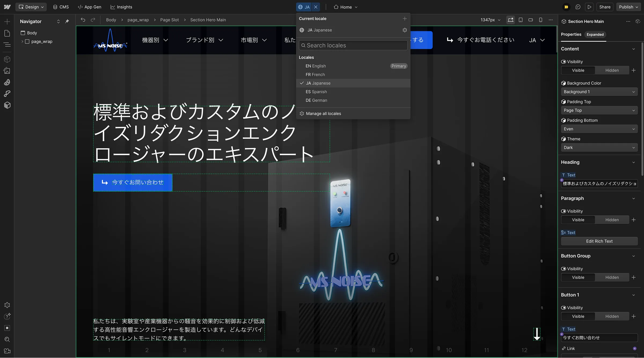Open the Padding Top dropdown
Image resolution: width=644 pixels, height=358 pixels.
click(599, 110)
